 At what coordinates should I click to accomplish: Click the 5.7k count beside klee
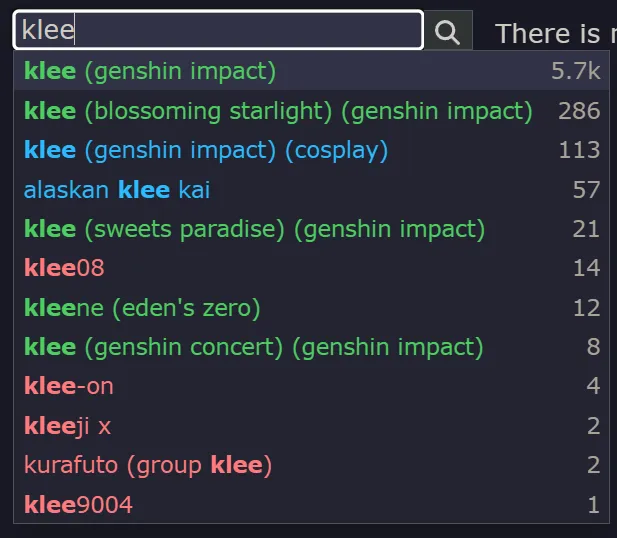[x=576, y=71]
